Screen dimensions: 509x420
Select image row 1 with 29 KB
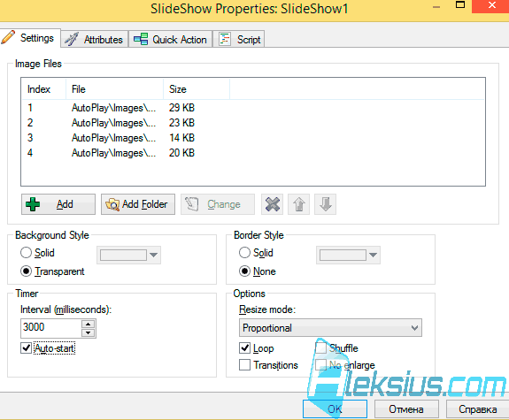253,108
